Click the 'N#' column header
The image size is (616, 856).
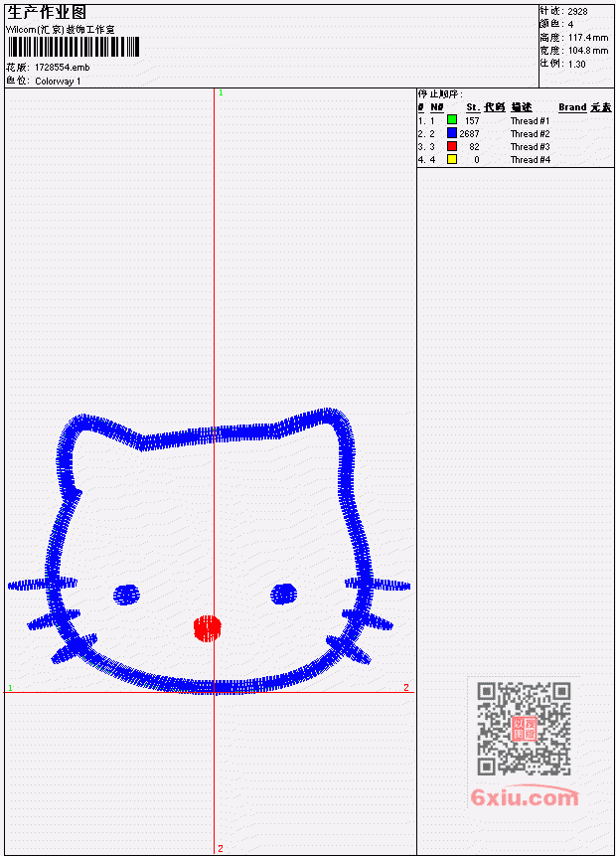[x=436, y=107]
